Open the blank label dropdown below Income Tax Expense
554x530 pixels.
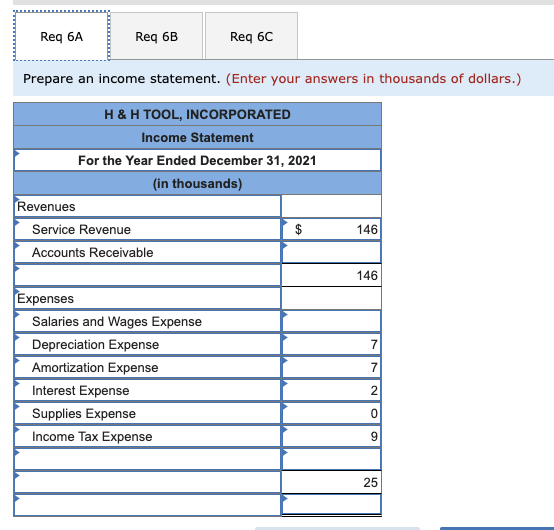pyautogui.click(x=148, y=459)
